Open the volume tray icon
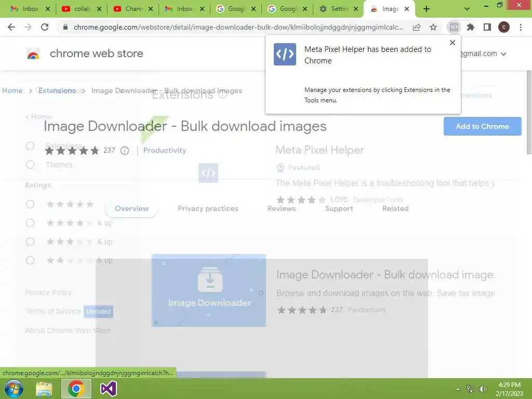 coord(483,389)
